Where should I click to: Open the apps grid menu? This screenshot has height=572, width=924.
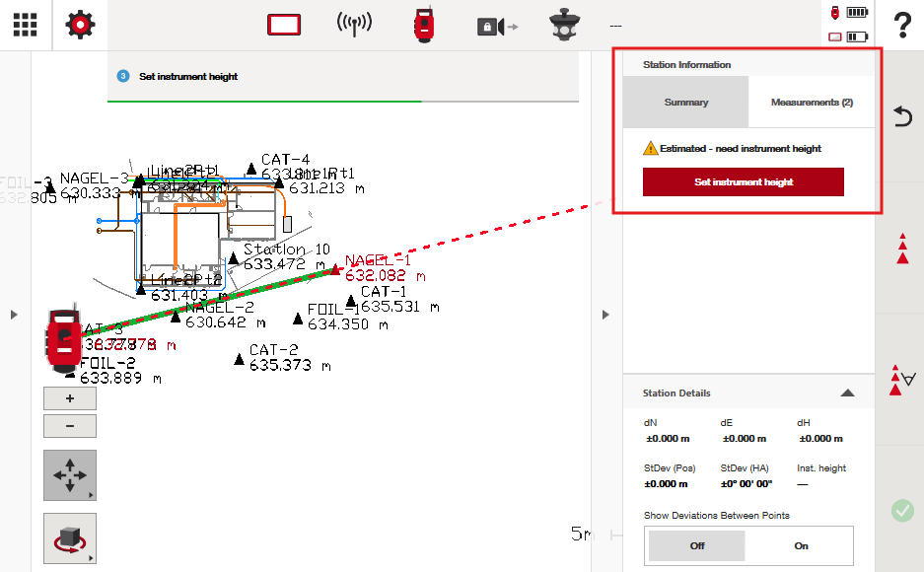[26, 25]
